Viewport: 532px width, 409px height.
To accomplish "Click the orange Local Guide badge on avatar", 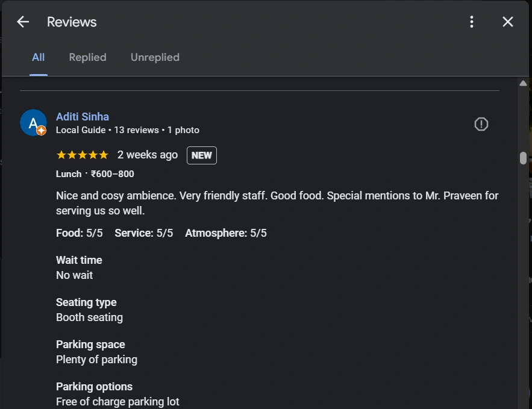I will pos(42,131).
